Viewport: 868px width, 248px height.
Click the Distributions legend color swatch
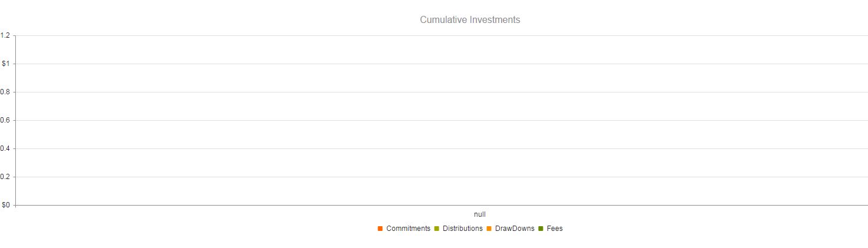tap(437, 229)
